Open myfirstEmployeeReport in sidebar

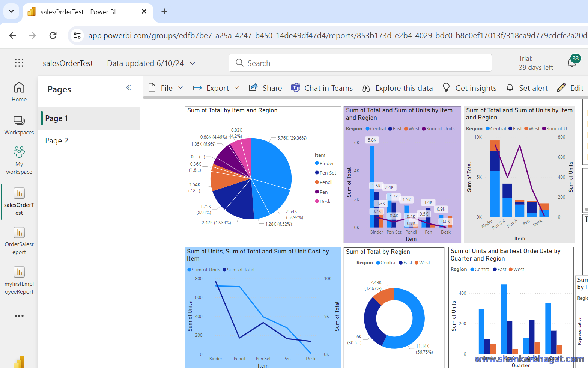coord(19,280)
